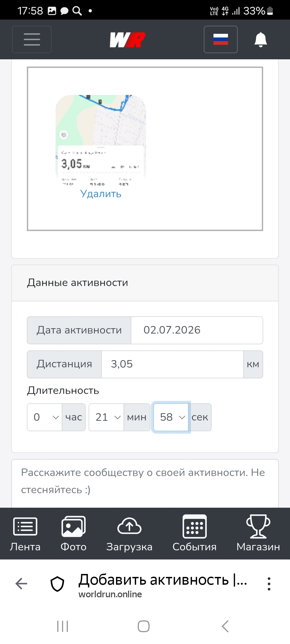The image size is (290, 644).
Task: Open the uploaded run map thumbnail
Action: click(101, 140)
